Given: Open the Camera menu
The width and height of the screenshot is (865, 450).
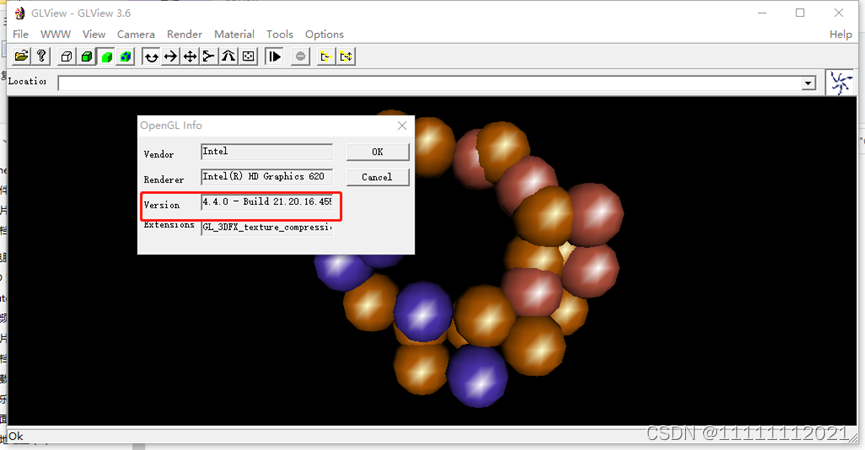Looking at the screenshot, I should (136, 34).
